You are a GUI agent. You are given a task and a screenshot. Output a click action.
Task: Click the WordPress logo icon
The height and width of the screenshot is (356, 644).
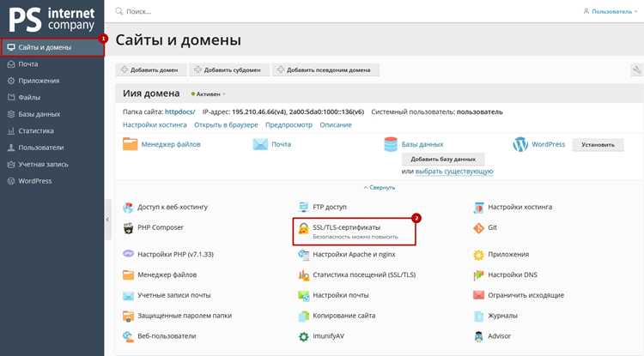click(520, 144)
